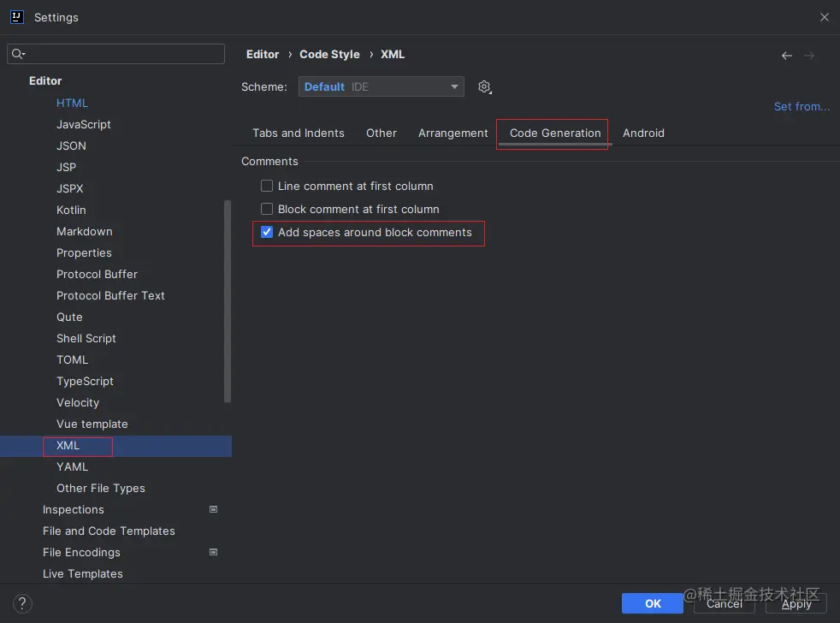
Task: Open scheme actions gear icon
Action: 484,86
